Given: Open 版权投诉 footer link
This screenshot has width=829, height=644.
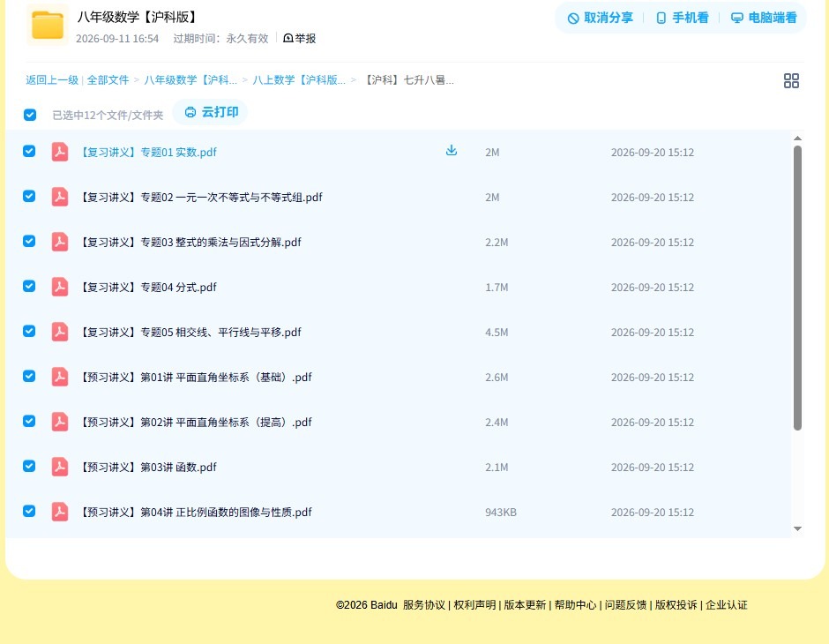Looking at the screenshot, I should pos(676,605).
